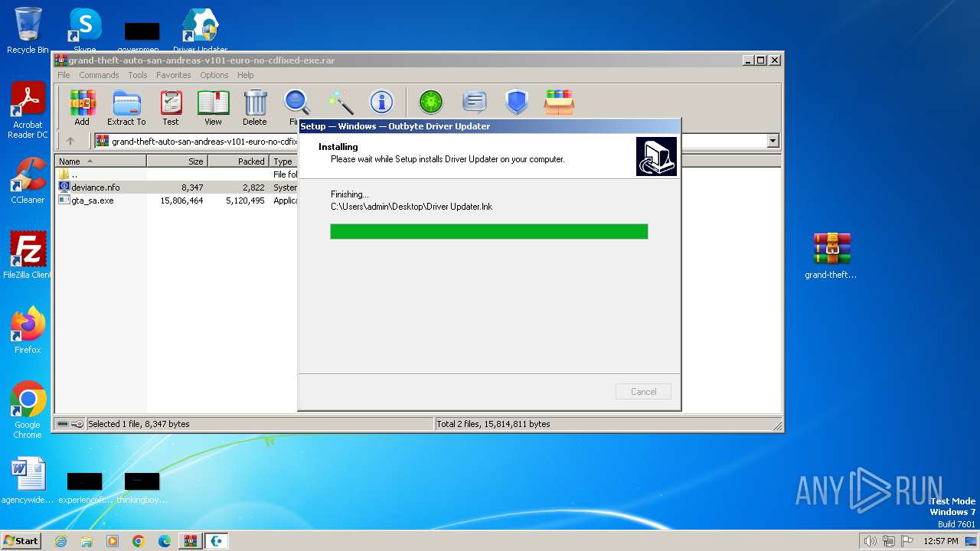The image size is (980, 551).
Task: Click '5,120,495' packed cell
Action: point(245,201)
